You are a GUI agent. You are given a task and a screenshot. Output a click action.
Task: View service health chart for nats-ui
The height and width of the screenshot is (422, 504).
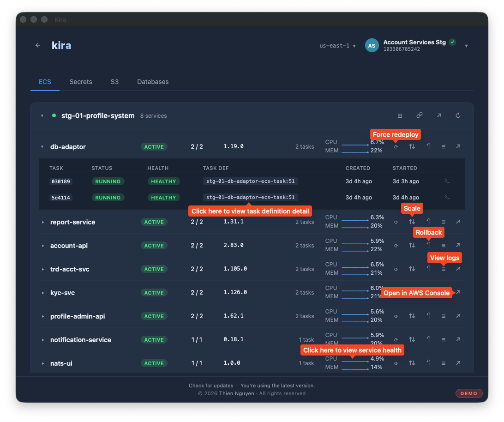point(354,363)
